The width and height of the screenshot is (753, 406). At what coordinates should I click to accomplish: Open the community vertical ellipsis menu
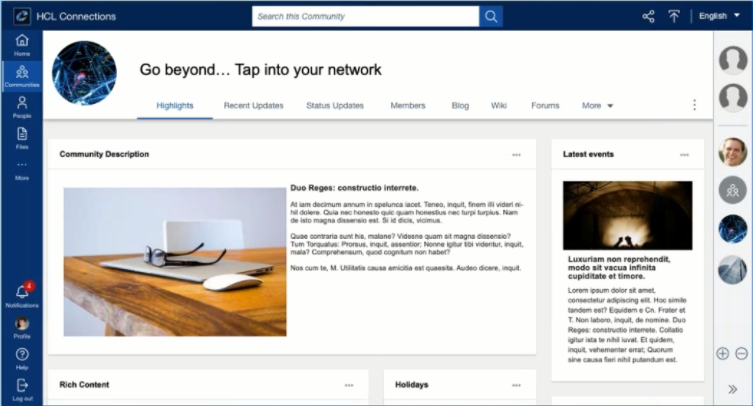[694, 105]
